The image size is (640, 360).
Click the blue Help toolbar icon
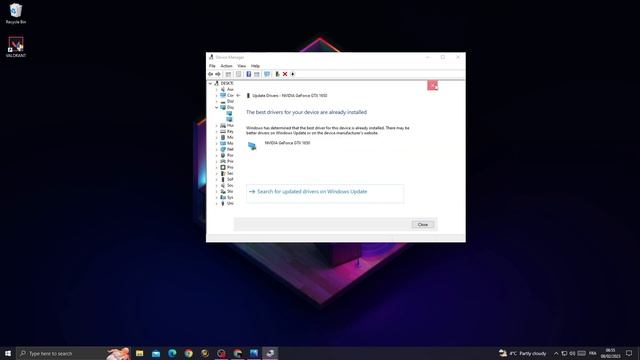(249, 74)
